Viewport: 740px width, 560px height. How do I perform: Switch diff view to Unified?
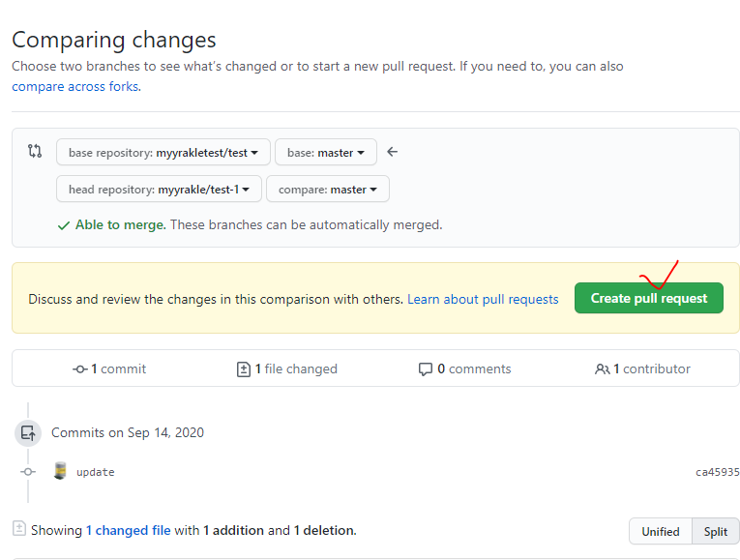(x=661, y=531)
